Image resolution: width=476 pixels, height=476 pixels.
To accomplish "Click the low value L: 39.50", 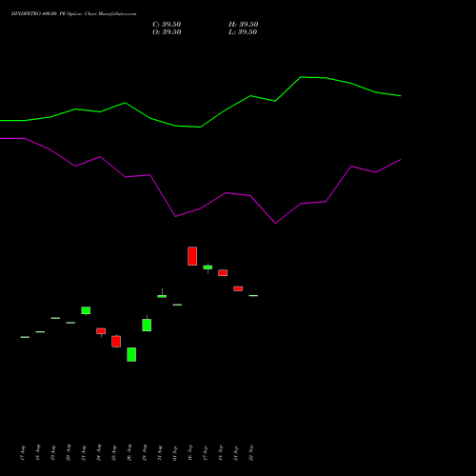I will coord(243,32).
